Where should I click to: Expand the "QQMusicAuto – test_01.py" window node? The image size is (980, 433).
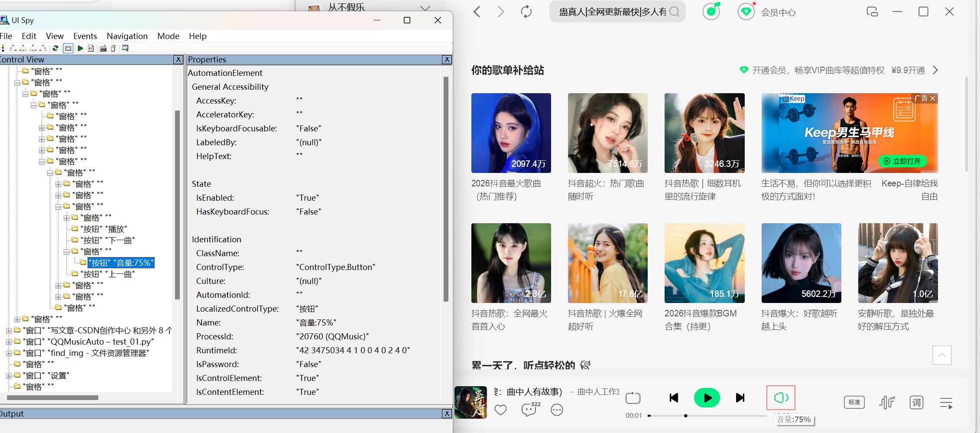[9, 342]
